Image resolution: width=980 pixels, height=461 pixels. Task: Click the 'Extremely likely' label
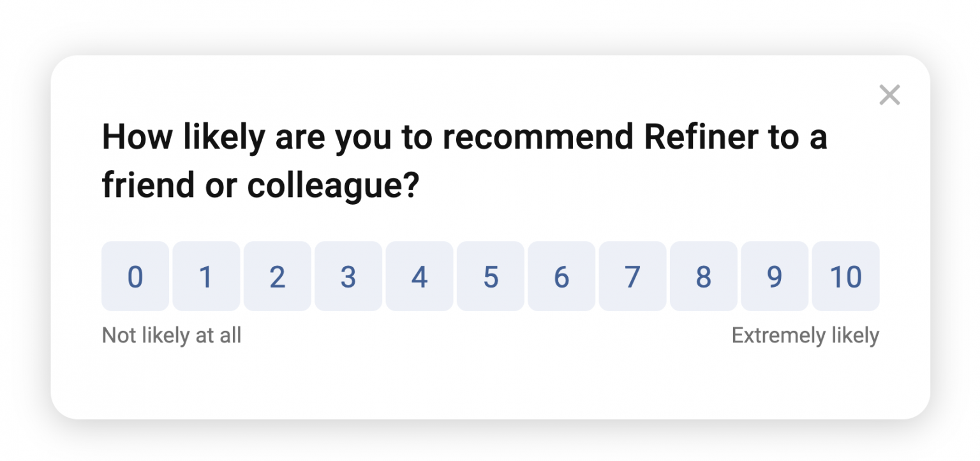806,334
